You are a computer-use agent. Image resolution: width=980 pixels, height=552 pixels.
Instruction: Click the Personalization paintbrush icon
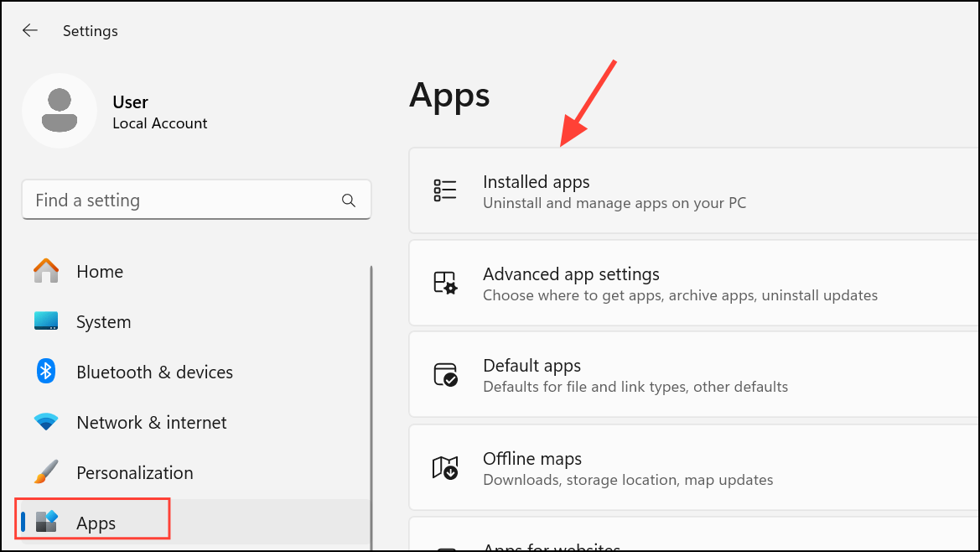[x=46, y=472]
